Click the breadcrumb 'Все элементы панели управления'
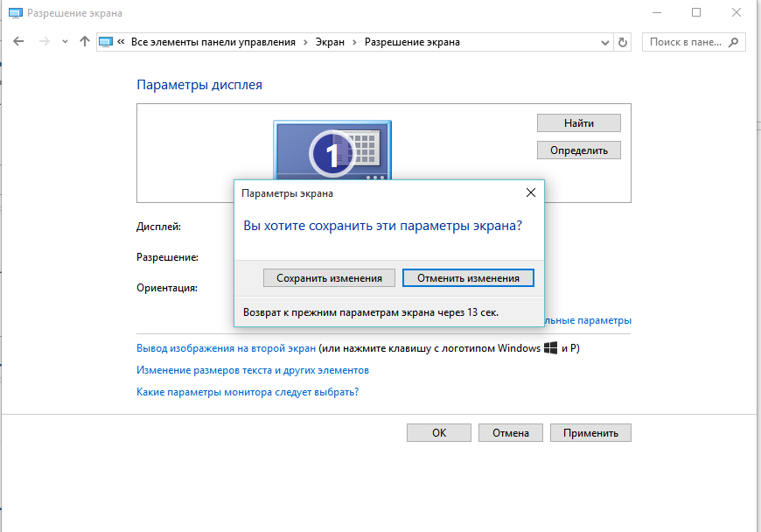 (213, 42)
